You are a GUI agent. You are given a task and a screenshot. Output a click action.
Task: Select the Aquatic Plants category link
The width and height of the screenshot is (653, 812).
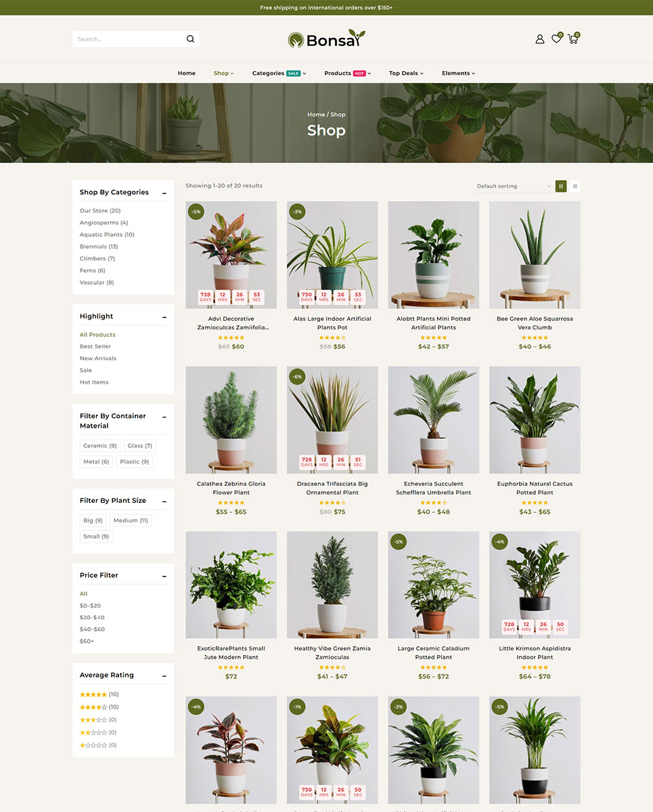pos(107,235)
